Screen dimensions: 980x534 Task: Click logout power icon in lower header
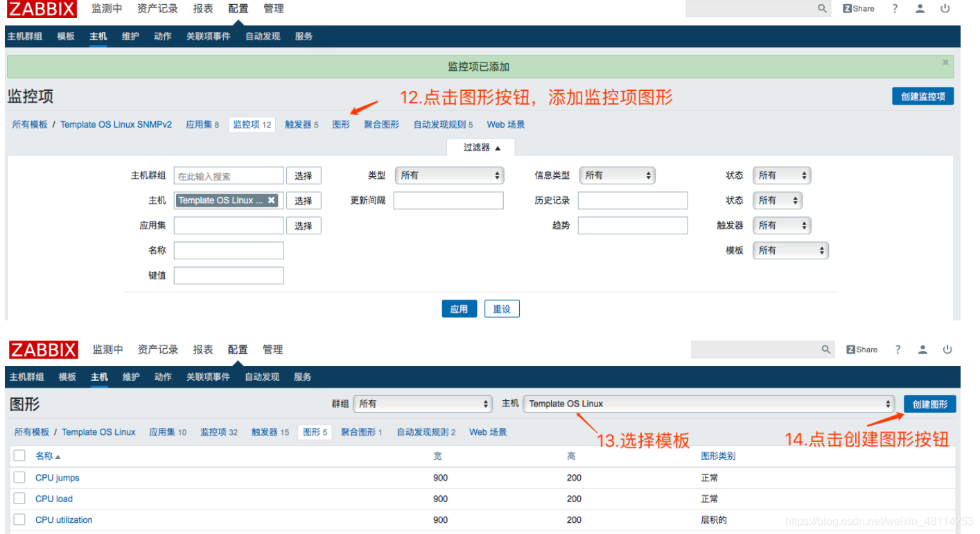click(947, 350)
